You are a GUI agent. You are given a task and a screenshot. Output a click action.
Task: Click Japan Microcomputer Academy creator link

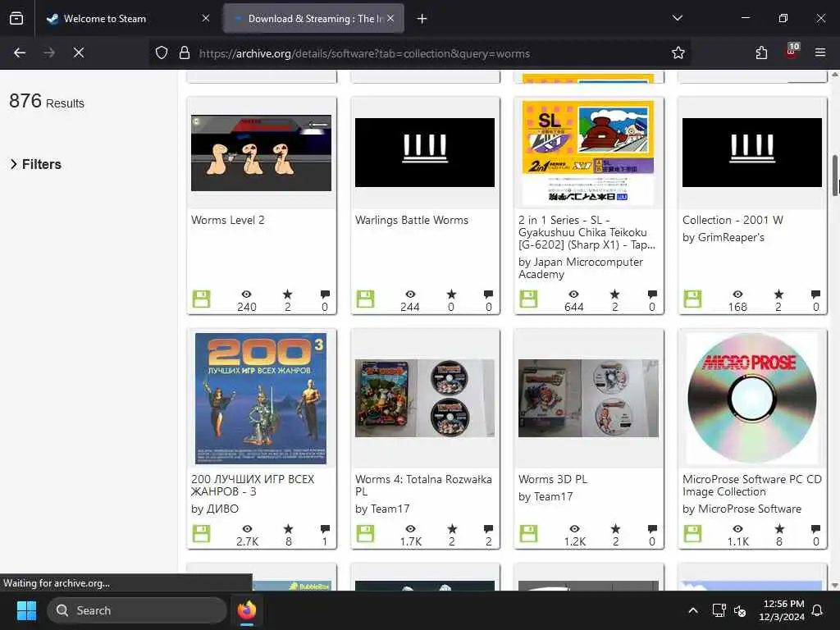pos(581,268)
